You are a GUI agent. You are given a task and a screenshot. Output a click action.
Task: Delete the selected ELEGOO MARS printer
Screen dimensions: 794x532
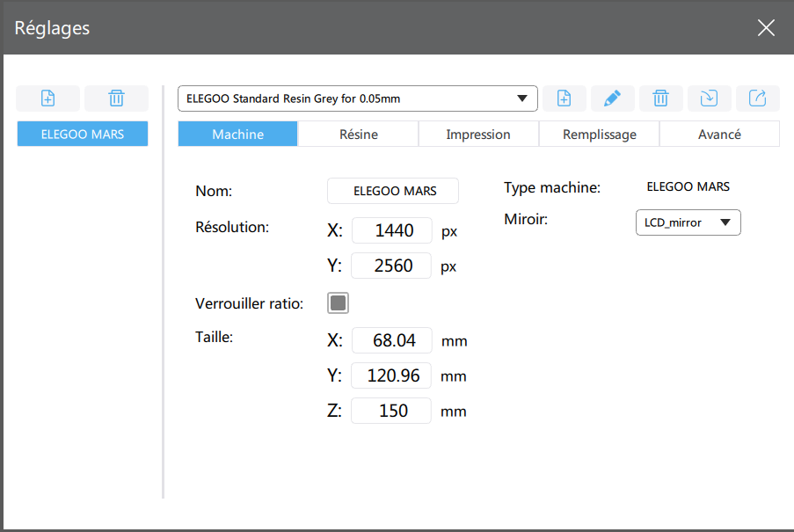point(116,98)
